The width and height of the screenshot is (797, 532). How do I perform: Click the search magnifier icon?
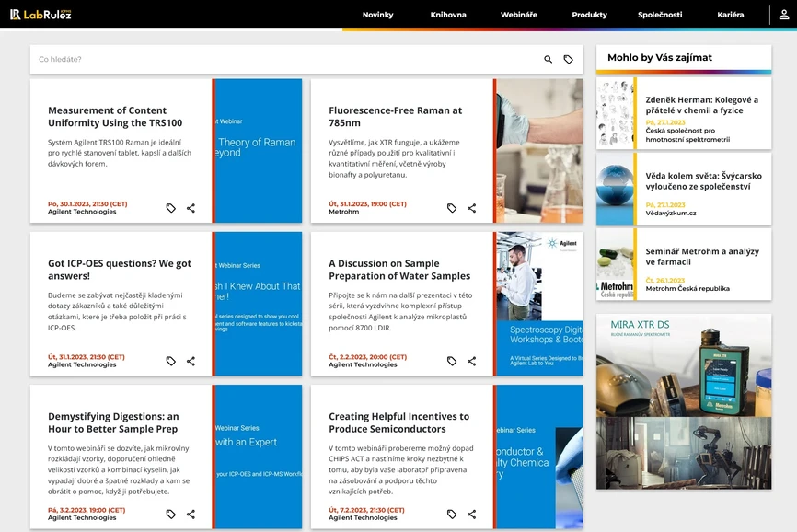(548, 60)
